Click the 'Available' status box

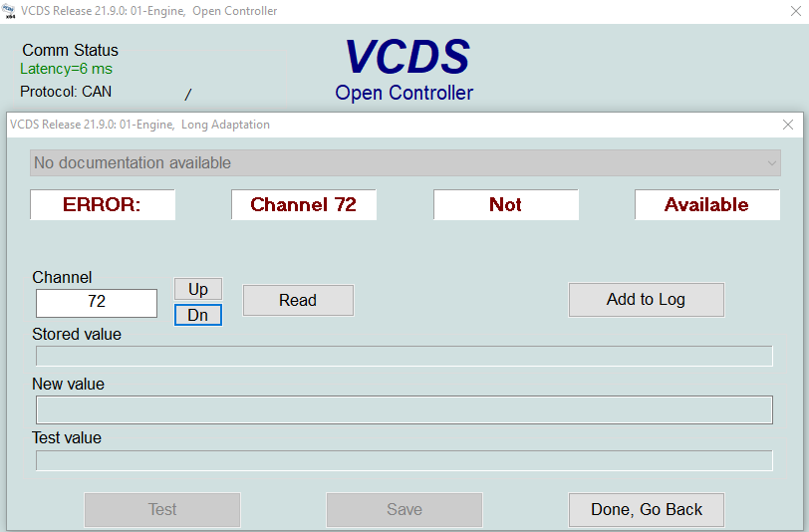pos(706,204)
